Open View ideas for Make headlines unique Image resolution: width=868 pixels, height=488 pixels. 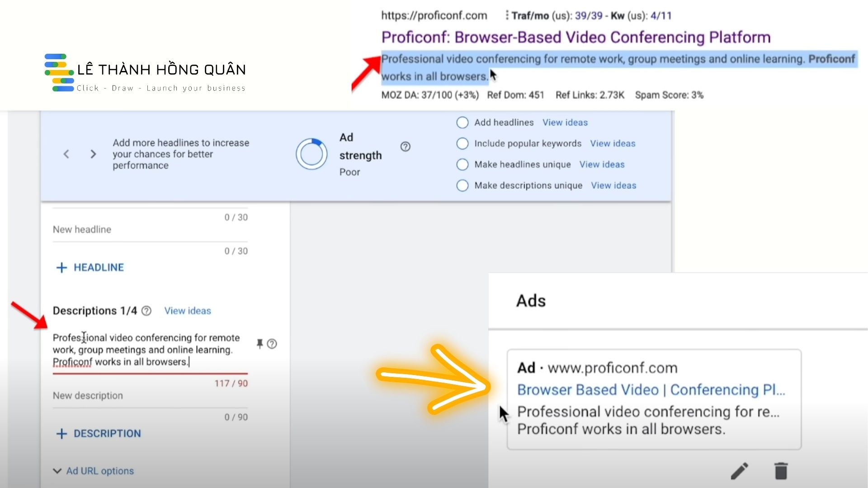(x=602, y=164)
